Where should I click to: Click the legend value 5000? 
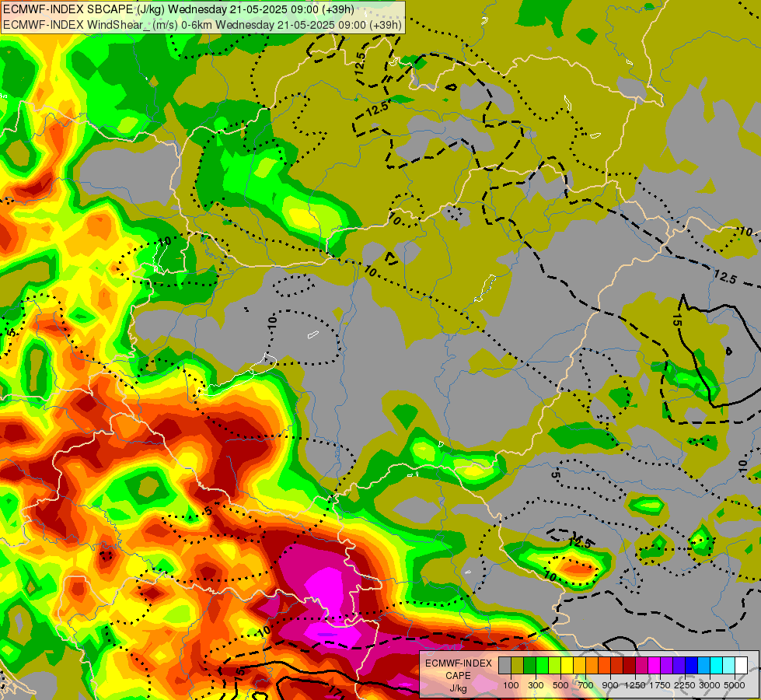pos(735,685)
